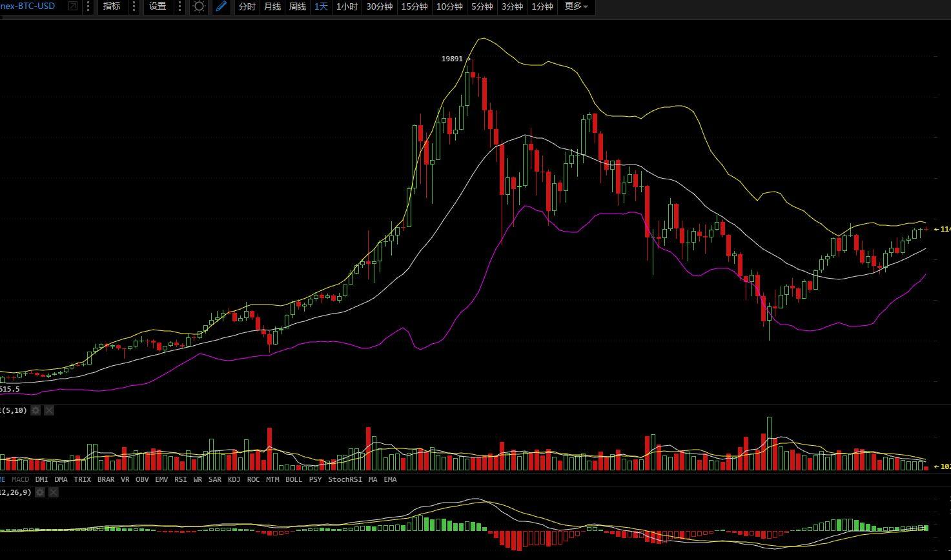Choose the MTM sub-indicator
The image size is (951, 560).
pyautogui.click(x=272, y=479)
